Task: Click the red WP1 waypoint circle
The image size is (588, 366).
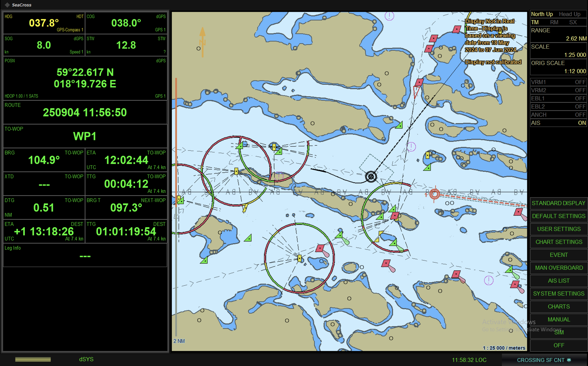Action: [434, 194]
